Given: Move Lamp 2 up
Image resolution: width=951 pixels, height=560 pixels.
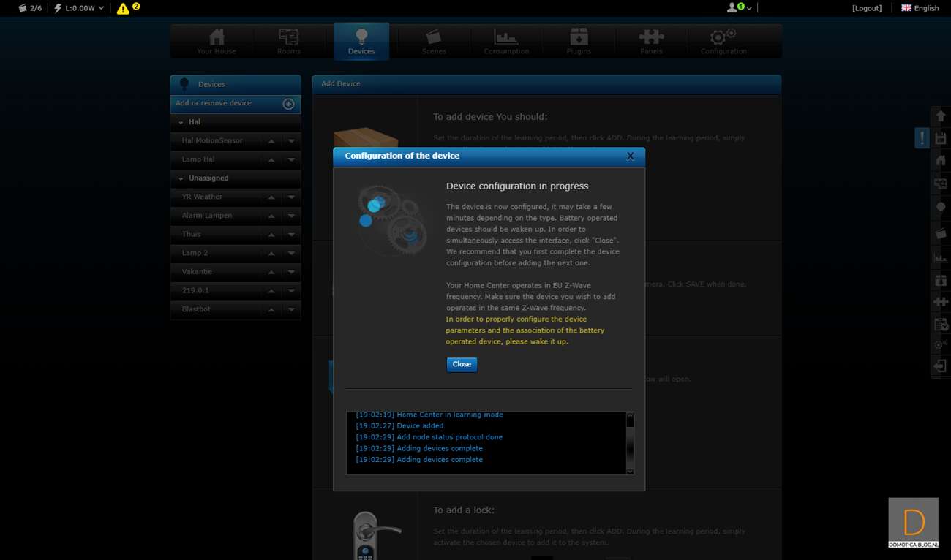Looking at the screenshot, I should 271,254.
